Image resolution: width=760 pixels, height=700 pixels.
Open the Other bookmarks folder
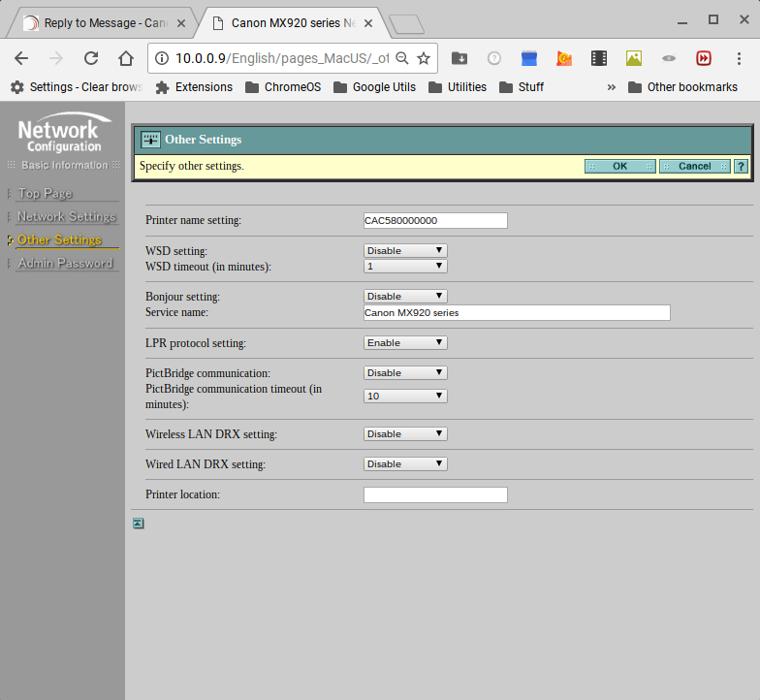[x=682, y=87]
